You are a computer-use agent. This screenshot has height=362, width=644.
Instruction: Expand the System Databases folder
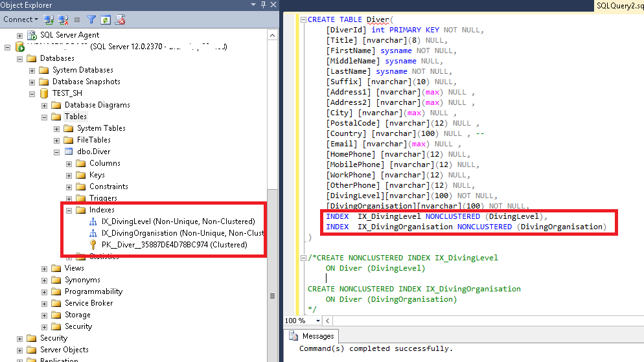pos(32,71)
